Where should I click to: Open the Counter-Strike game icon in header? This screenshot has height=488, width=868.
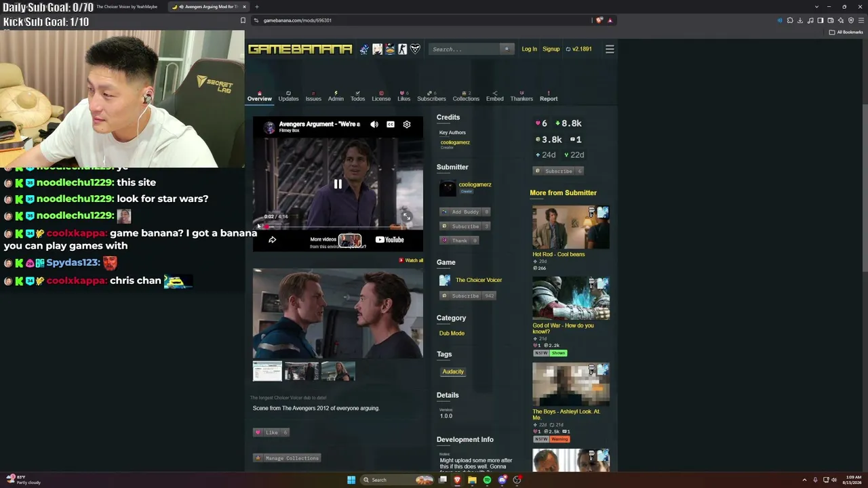pyautogui.click(x=403, y=49)
